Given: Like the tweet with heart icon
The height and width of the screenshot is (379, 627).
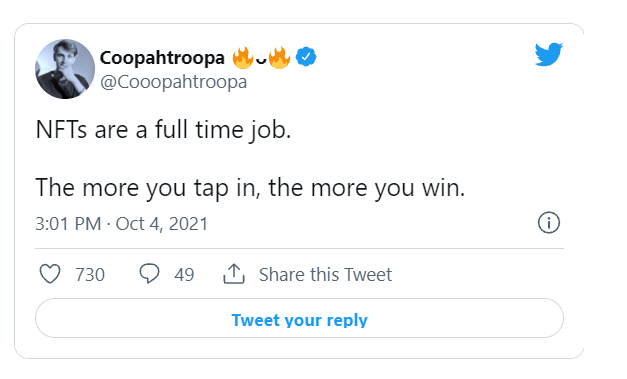Looking at the screenshot, I should 50,274.
